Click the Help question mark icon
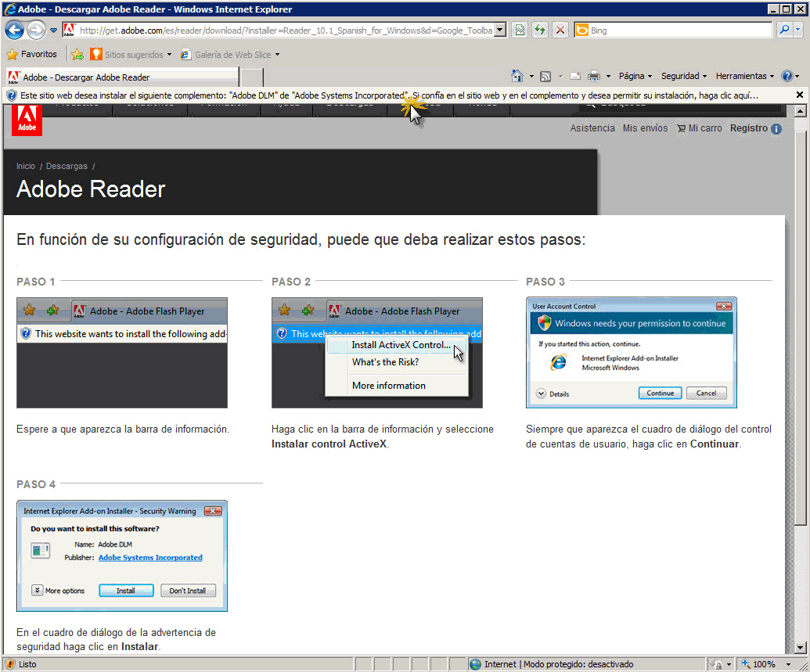Viewport: 810px width, 672px height. coord(787,76)
